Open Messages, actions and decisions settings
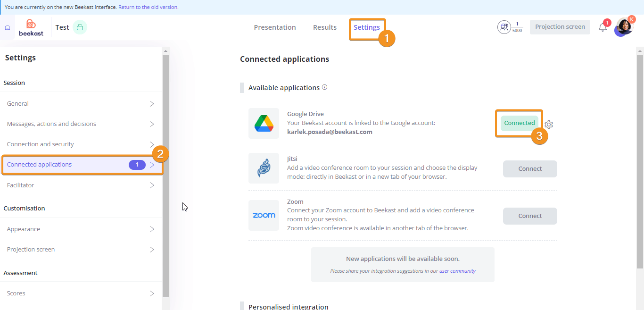 (81, 124)
